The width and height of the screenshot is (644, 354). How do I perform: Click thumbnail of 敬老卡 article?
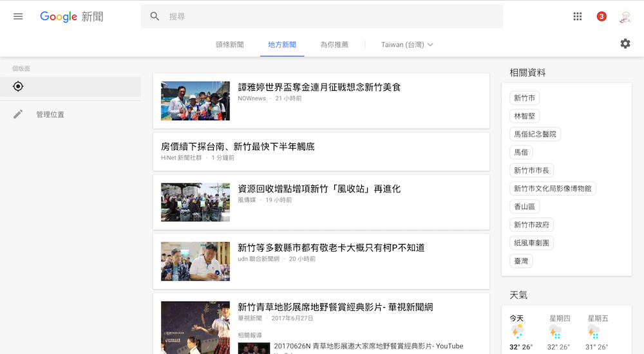(196, 261)
